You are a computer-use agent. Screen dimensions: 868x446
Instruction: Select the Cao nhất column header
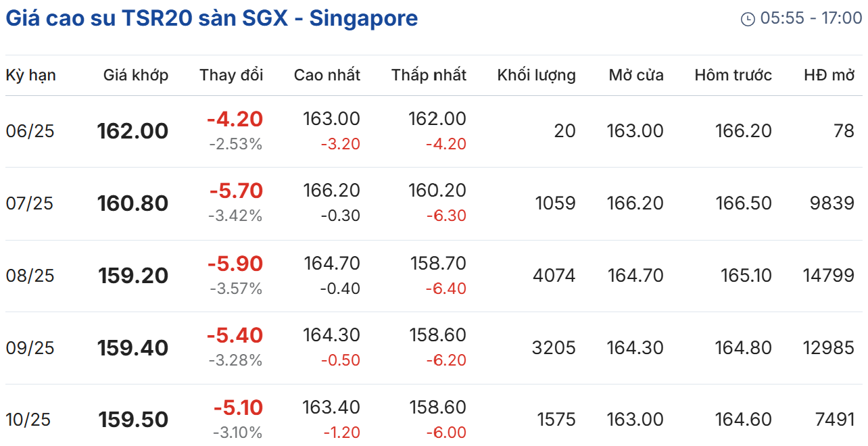click(327, 75)
